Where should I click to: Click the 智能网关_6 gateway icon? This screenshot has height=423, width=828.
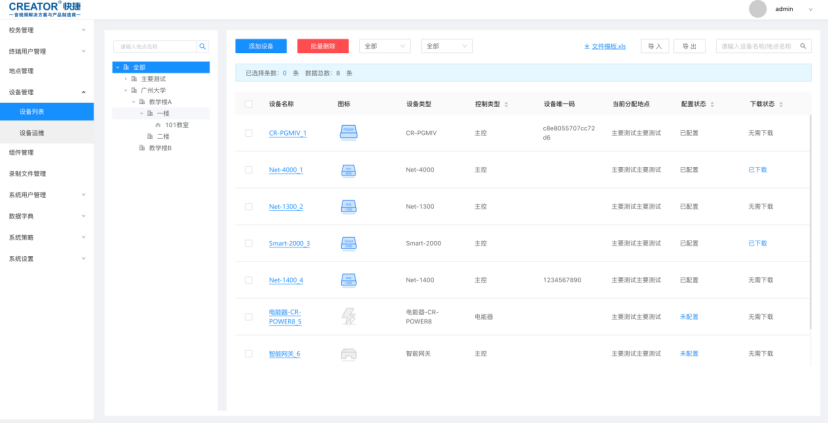pos(348,354)
